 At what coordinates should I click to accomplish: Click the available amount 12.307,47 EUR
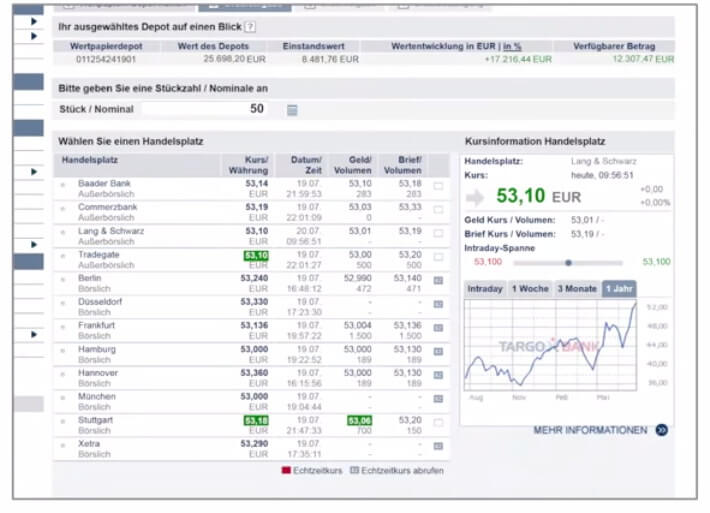point(643,59)
